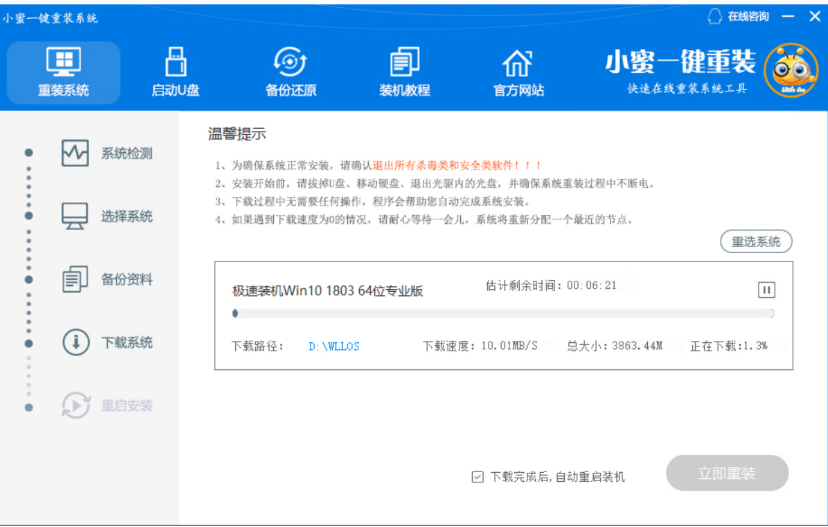Image resolution: width=828 pixels, height=527 pixels.
Task: Open the 重装系统 reinstall system tab
Action: [x=63, y=72]
